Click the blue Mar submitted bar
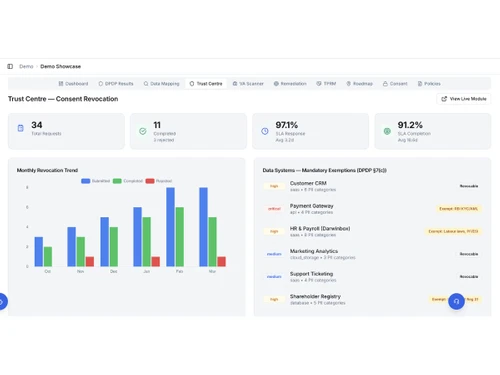 click(203, 227)
